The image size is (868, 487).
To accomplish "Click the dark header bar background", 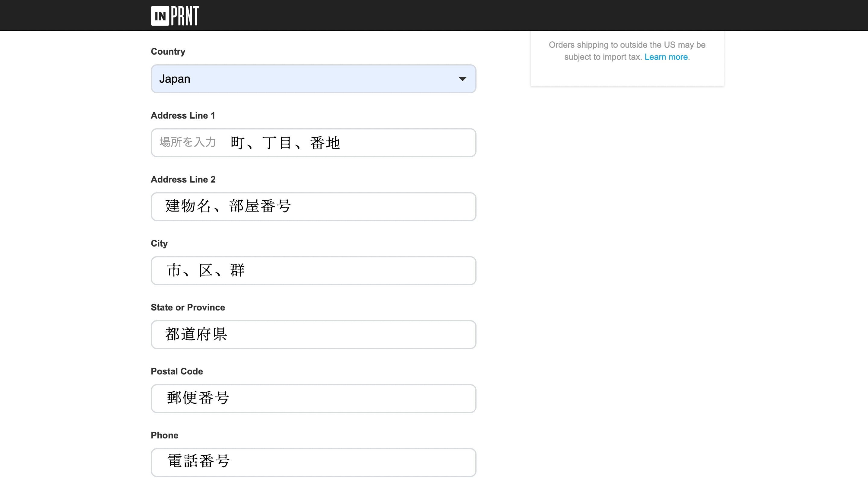I will tap(505, 15).
